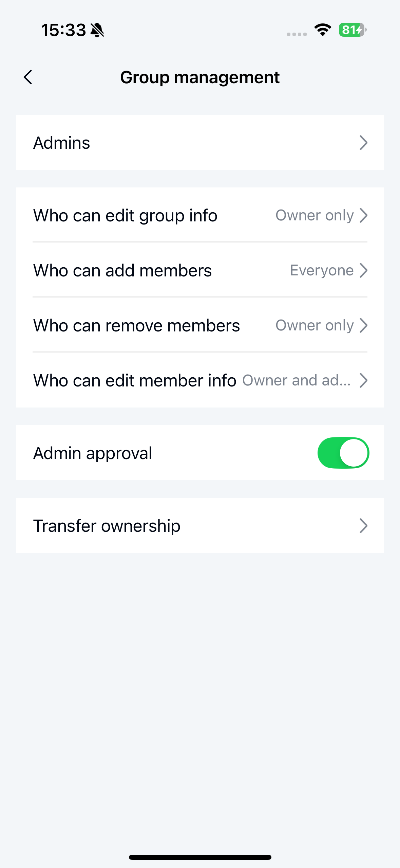Tap the truncated Owner and ad… value
Image resolution: width=400 pixels, height=868 pixels.
(297, 380)
